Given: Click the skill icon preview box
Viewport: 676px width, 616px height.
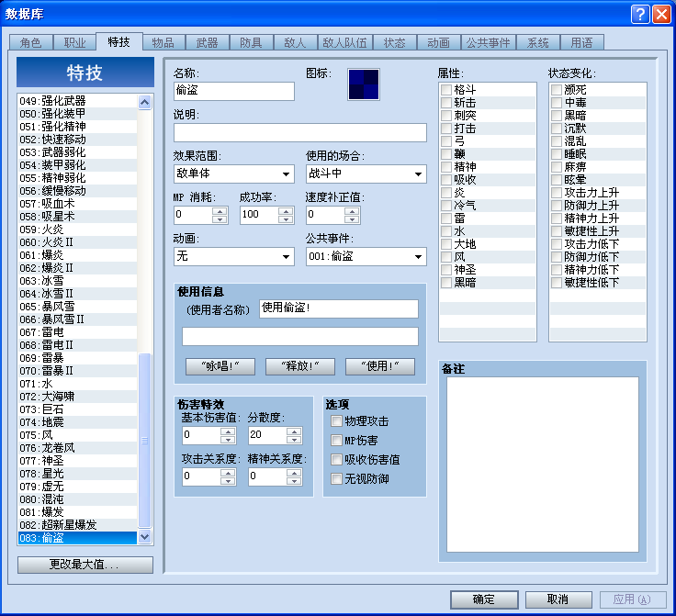Looking at the screenshot, I should coord(364,84).
